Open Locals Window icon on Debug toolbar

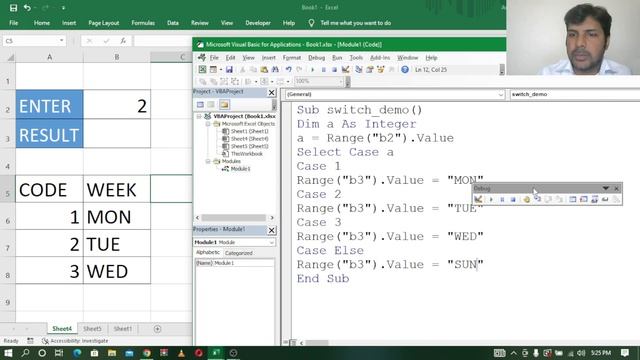tap(573, 199)
